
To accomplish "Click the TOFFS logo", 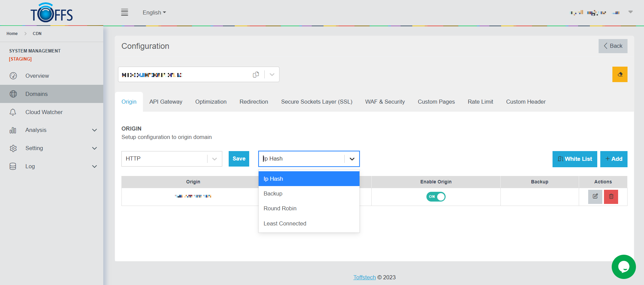I will pyautogui.click(x=51, y=13).
